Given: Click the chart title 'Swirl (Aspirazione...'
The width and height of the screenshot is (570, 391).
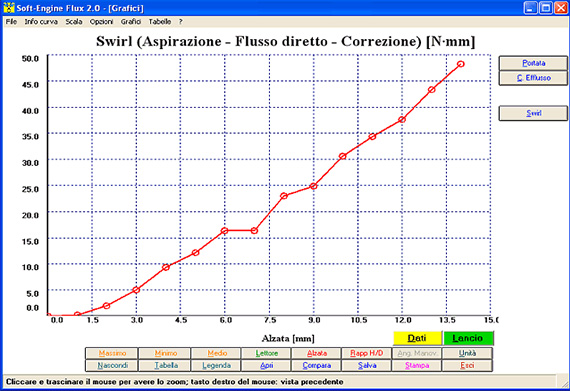Looking at the screenshot, I should pyautogui.click(x=285, y=41).
